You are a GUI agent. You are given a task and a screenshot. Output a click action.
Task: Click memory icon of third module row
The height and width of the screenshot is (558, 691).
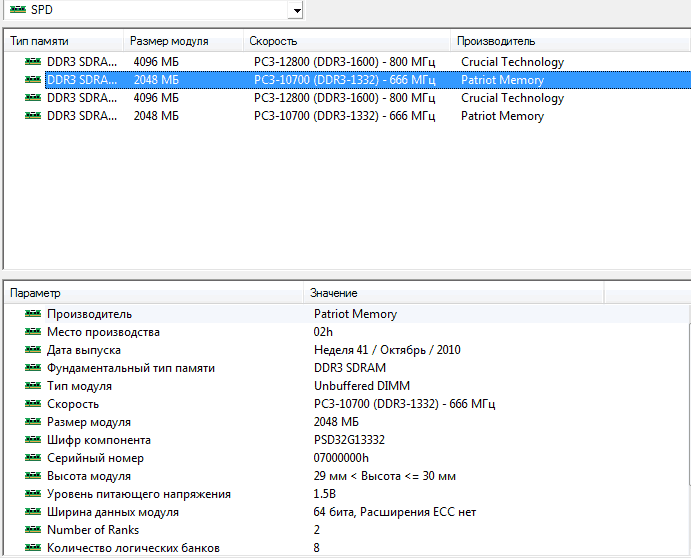pos(33,97)
